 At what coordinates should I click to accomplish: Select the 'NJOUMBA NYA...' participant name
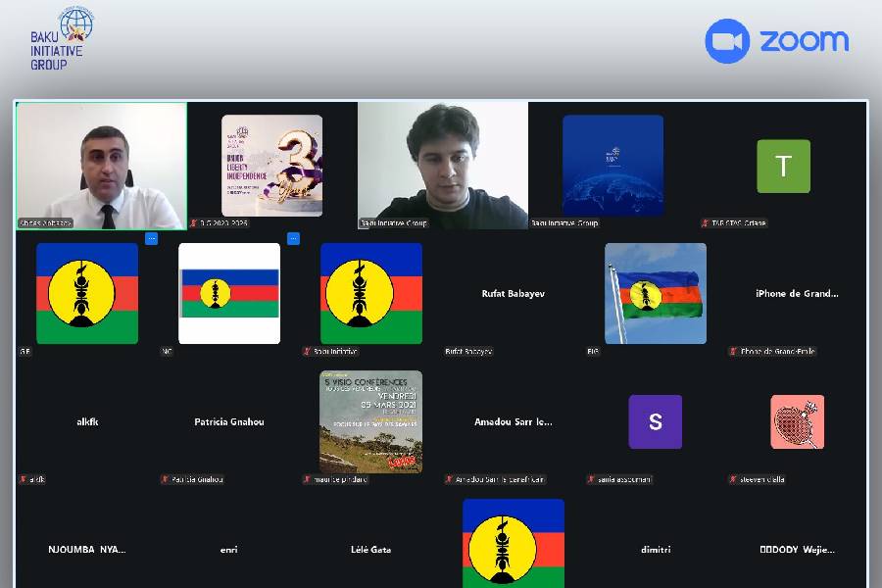(87, 550)
